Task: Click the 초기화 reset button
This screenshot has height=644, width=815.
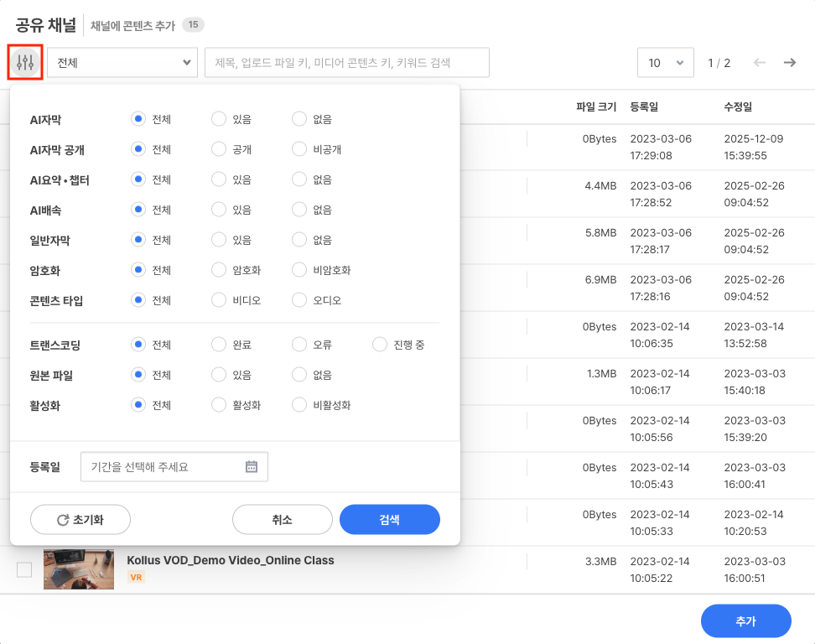Action: [80, 519]
